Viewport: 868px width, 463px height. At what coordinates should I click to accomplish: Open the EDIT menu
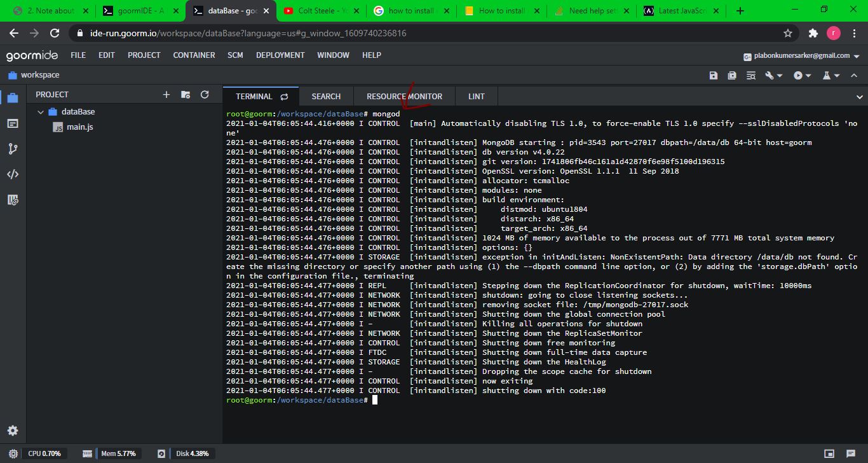[x=107, y=55]
